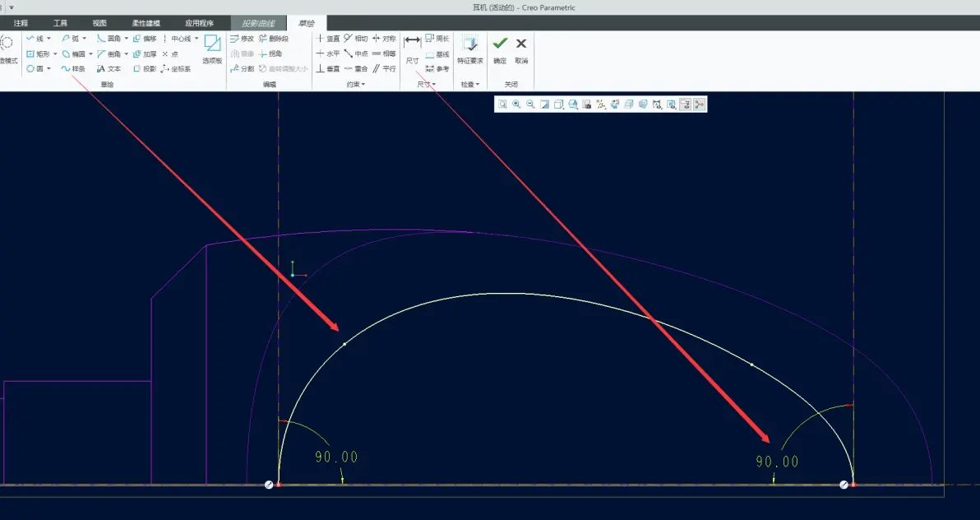Click the 删除段 delete segment tool

point(274,39)
